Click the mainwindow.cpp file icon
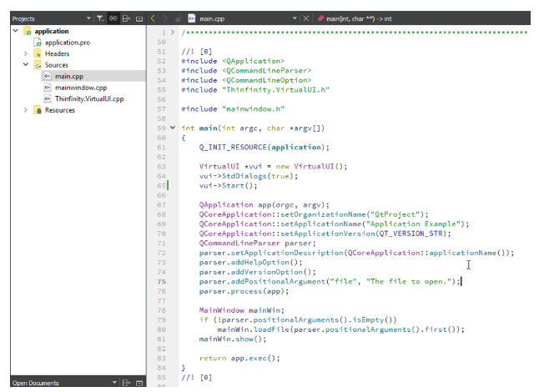This screenshot has height=392, width=544. click(48, 88)
